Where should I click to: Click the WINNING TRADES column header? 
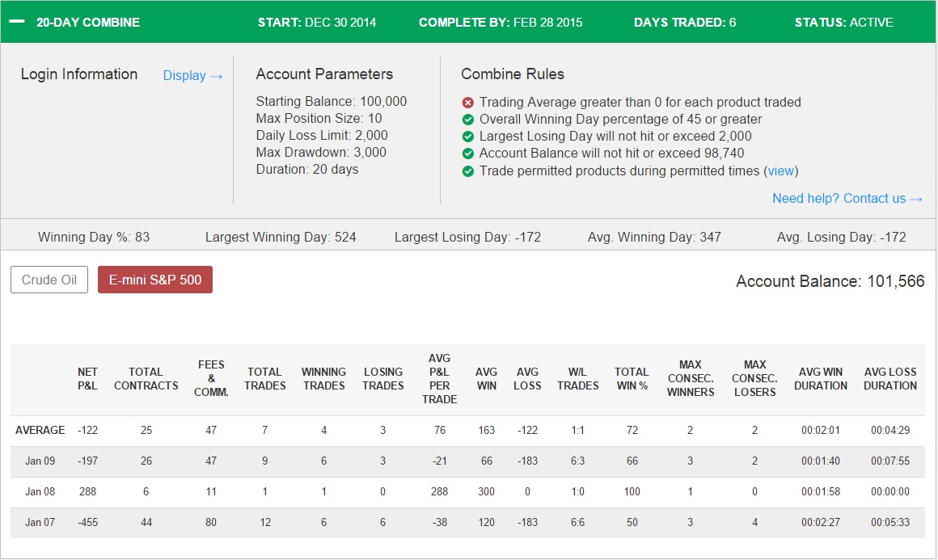pyautogui.click(x=323, y=379)
